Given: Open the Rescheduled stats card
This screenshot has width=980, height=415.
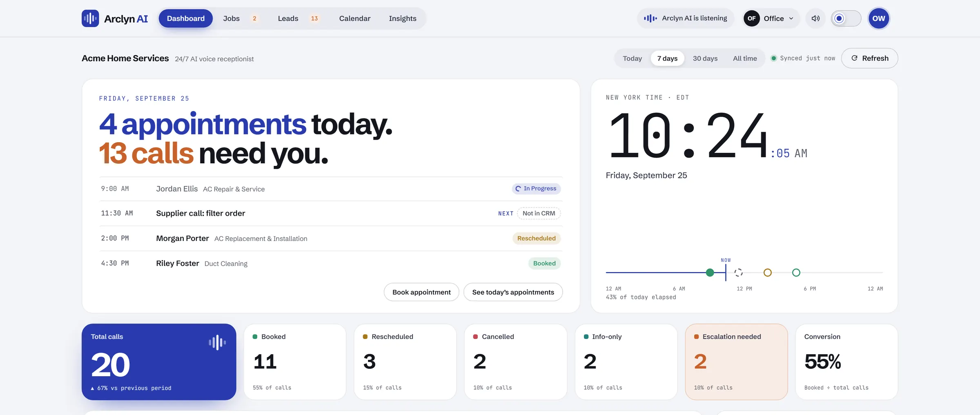Looking at the screenshot, I should (x=405, y=362).
